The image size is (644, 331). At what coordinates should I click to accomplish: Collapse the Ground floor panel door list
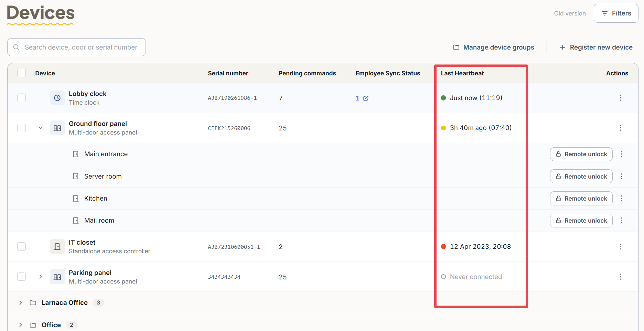[41, 128]
